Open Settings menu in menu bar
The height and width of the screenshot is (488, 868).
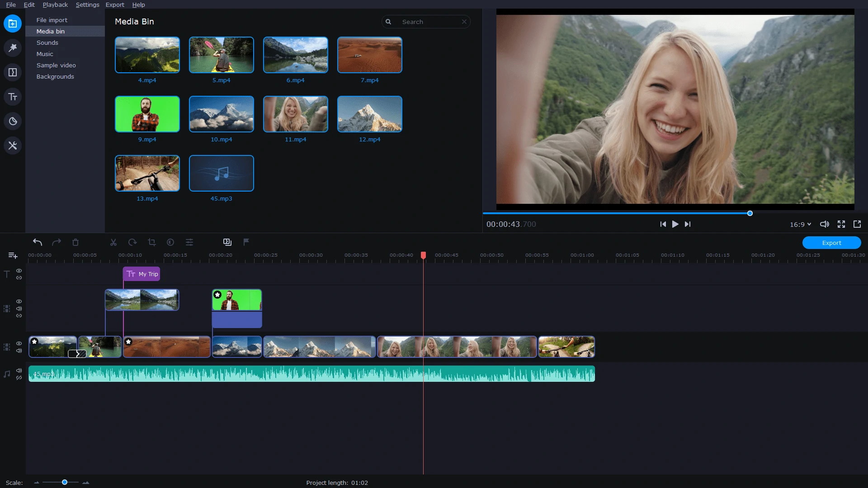[x=87, y=5]
